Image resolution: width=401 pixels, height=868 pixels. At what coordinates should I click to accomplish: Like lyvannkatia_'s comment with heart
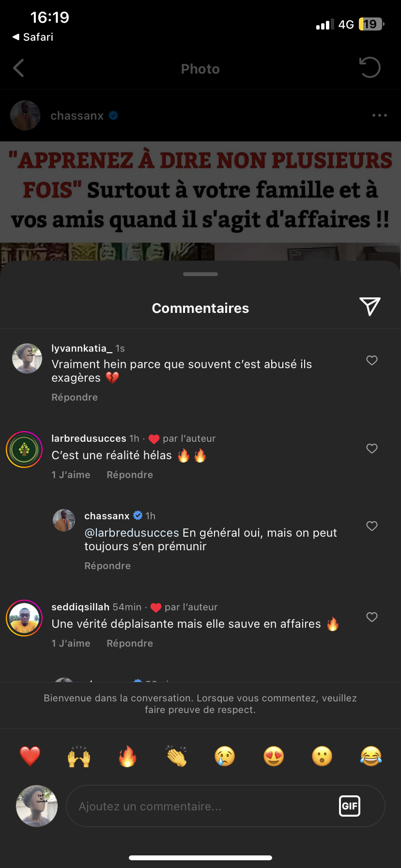pyautogui.click(x=372, y=360)
